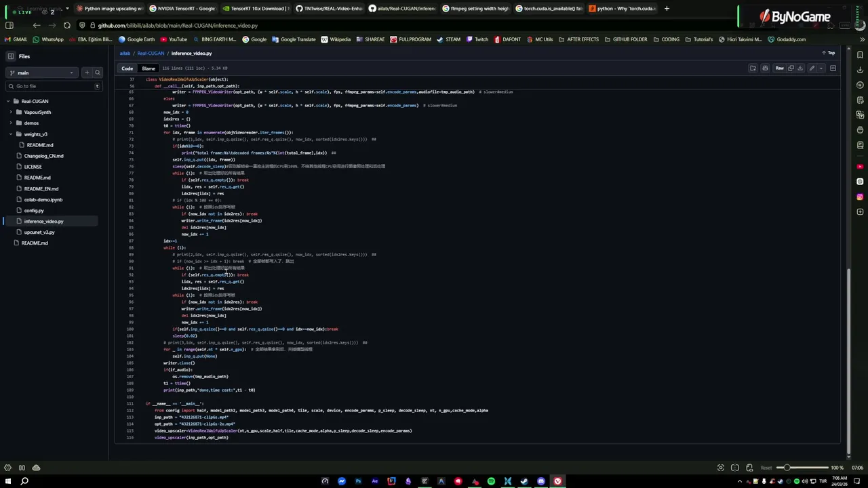Open Discord from the taskbar
The width and height of the screenshot is (868, 488).
tap(540, 481)
